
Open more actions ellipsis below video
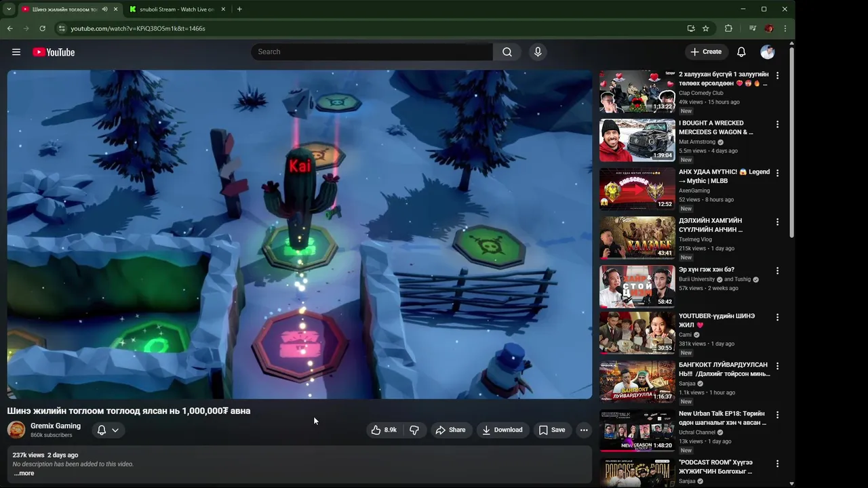click(x=584, y=430)
